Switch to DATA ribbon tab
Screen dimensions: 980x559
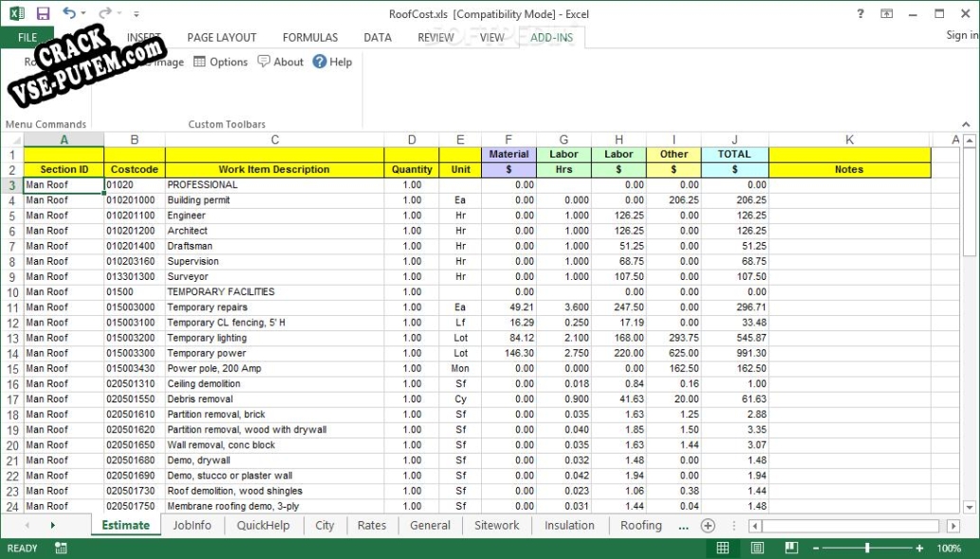point(378,38)
